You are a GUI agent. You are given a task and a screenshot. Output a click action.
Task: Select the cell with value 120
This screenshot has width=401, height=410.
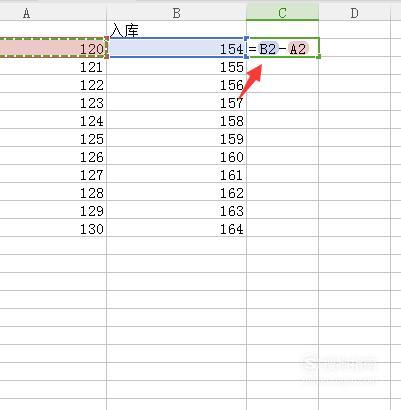[53, 48]
